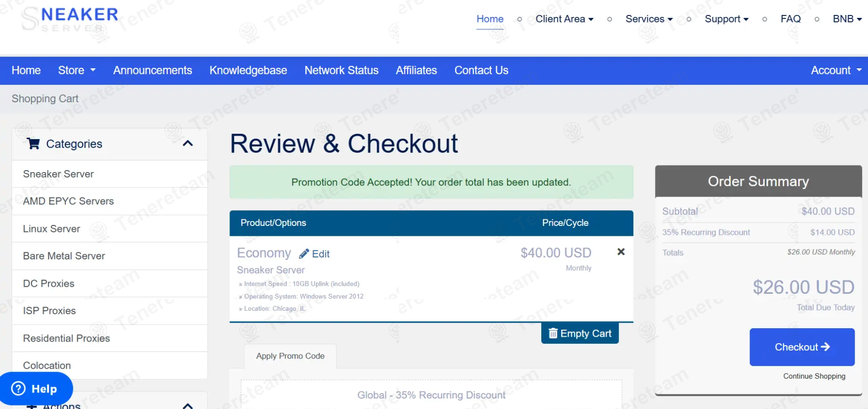
Task: Click the Shopping Cart breadcrumb
Action: tap(45, 99)
